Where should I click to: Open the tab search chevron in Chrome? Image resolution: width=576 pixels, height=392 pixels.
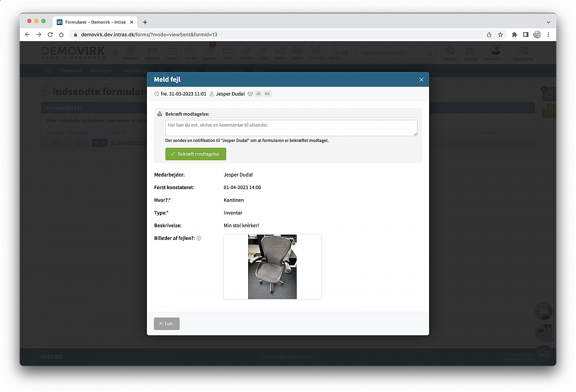pyautogui.click(x=548, y=22)
